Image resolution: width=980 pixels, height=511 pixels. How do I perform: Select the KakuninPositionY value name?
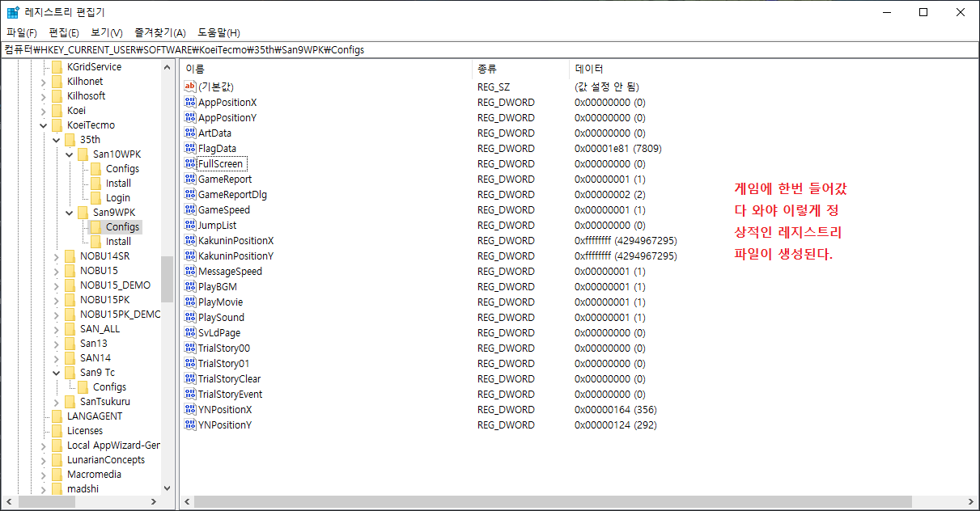(x=235, y=255)
